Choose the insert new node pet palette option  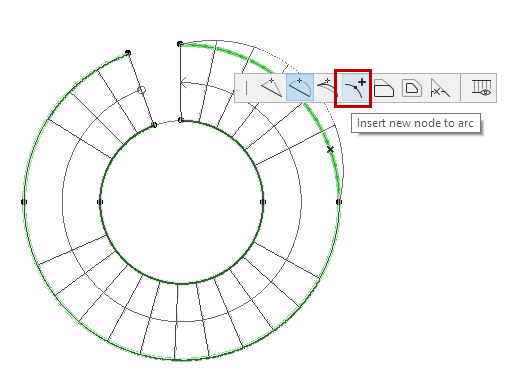[x=272, y=88]
